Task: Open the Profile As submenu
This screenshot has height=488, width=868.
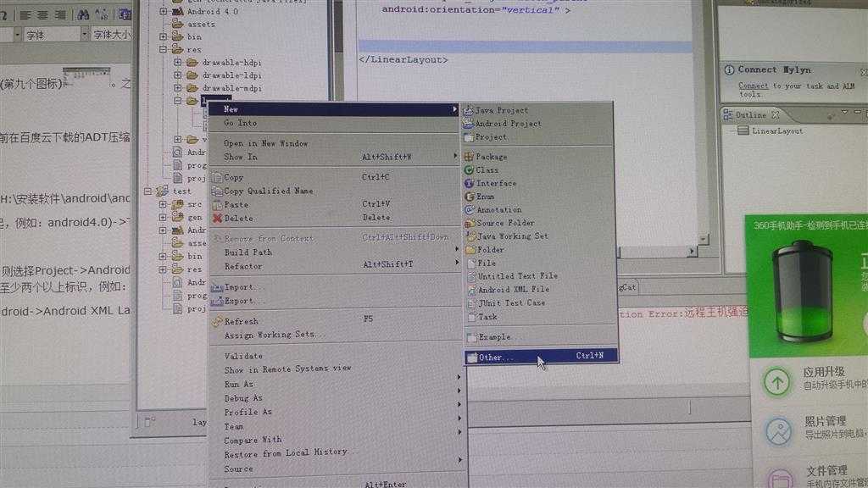Action: [335, 412]
